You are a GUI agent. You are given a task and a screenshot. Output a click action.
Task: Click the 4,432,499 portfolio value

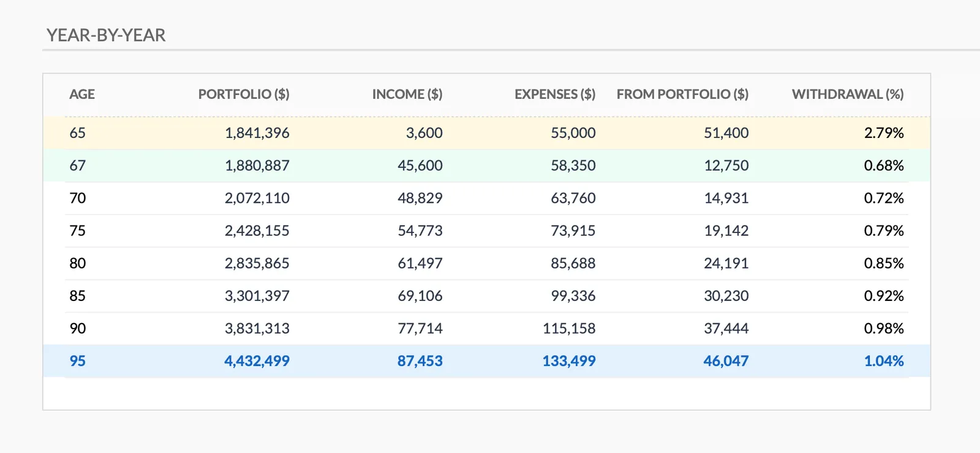[257, 361]
